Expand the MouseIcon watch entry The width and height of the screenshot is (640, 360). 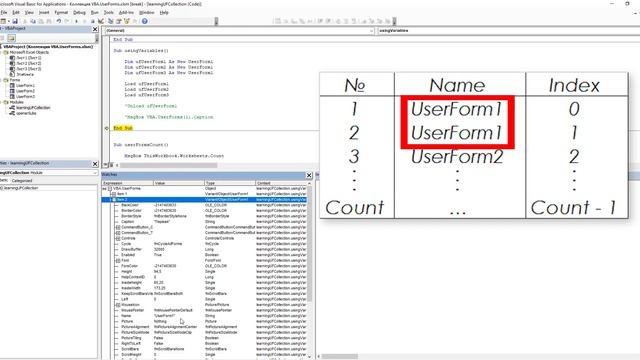[118, 304]
